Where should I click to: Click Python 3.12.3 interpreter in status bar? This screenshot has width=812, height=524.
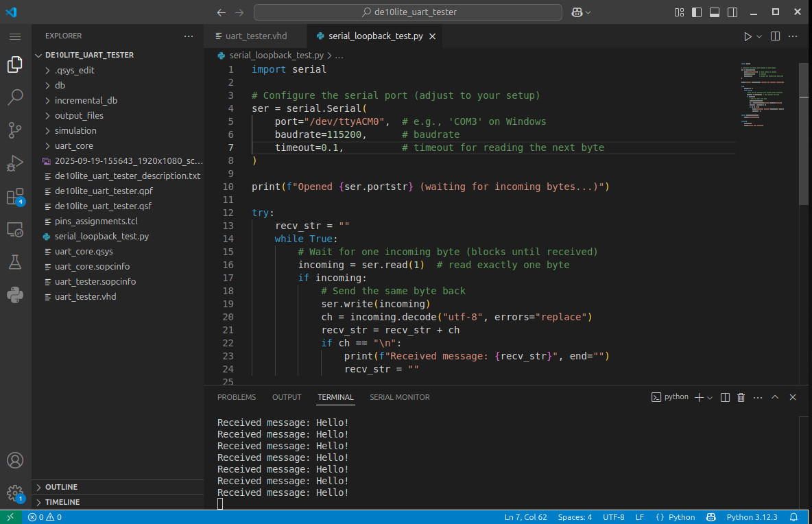pos(752,517)
